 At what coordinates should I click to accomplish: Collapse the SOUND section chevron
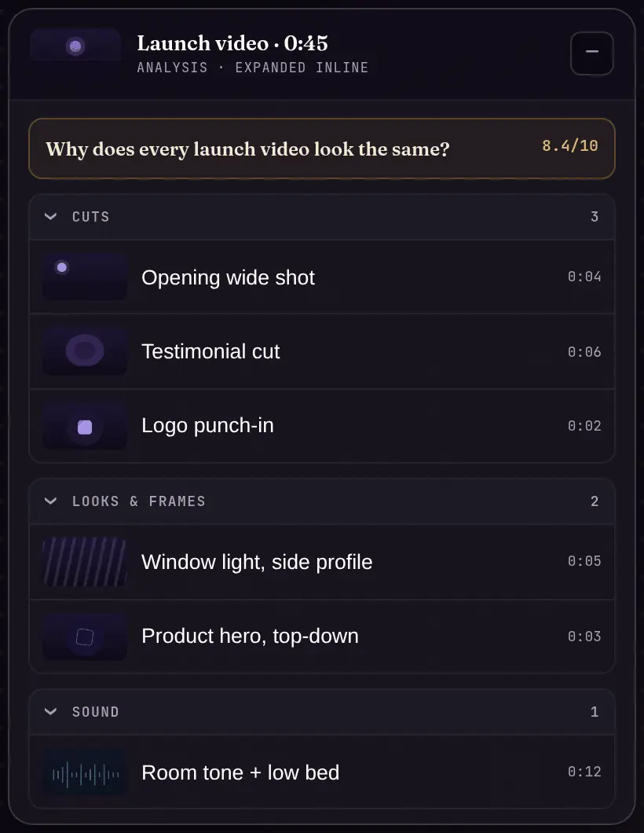tap(50, 711)
